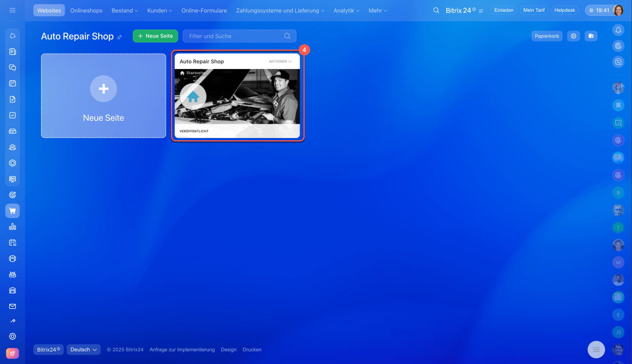Click the Bitrix24 footer button

pos(48,350)
